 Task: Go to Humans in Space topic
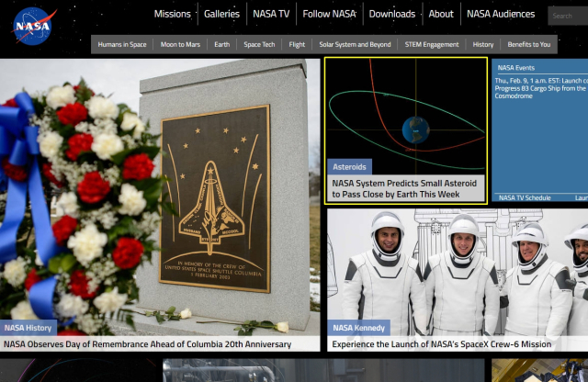click(x=122, y=44)
